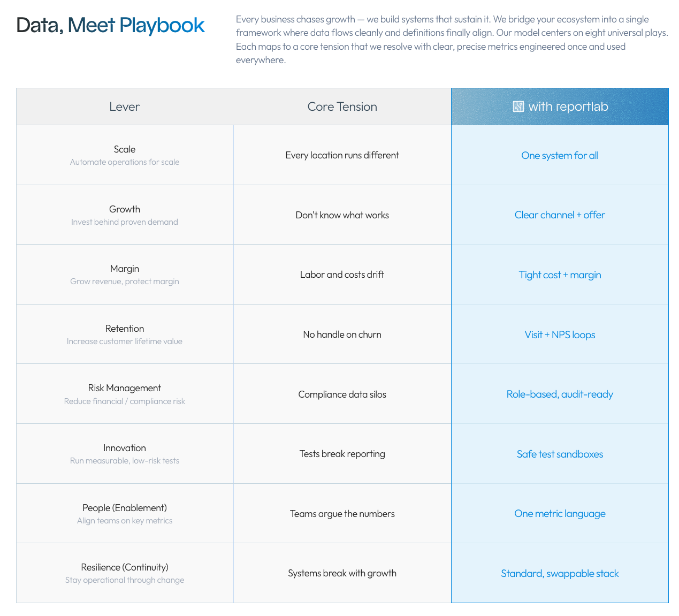Select the "Retention" lever title
This screenshot has width=679, height=616.
(x=124, y=329)
